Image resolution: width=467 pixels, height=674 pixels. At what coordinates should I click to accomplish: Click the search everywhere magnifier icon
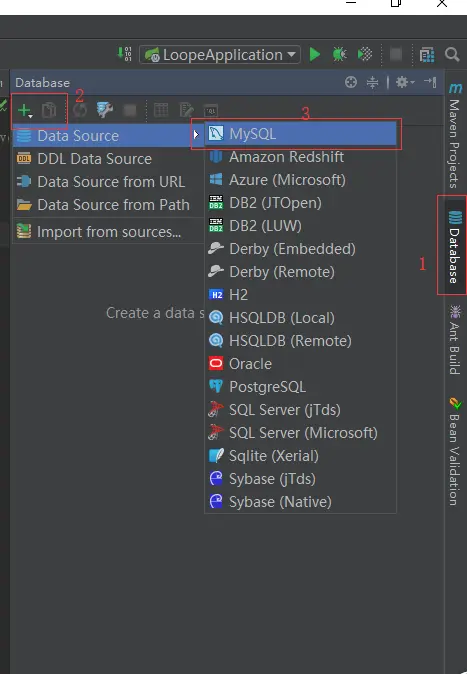452,55
